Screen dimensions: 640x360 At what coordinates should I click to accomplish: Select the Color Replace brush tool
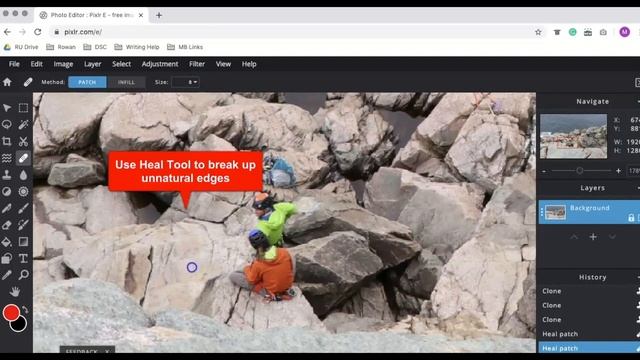[23, 225]
